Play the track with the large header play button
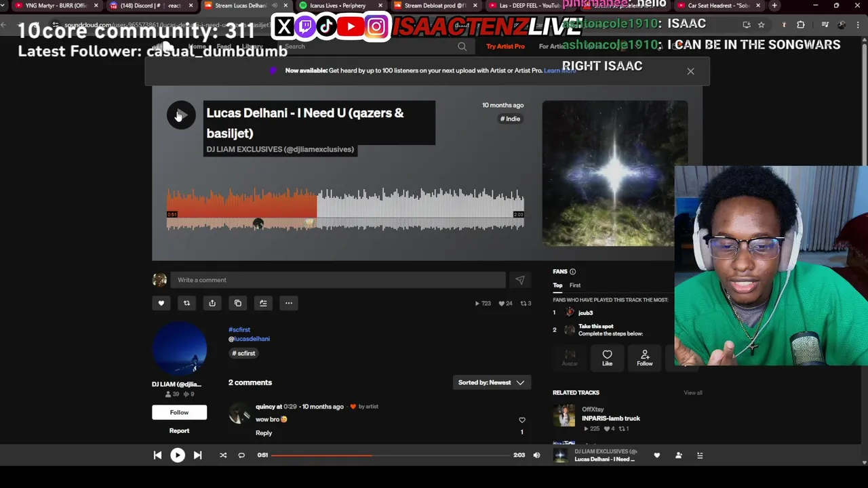The image size is (868, 488). click(x=181, y=115)
